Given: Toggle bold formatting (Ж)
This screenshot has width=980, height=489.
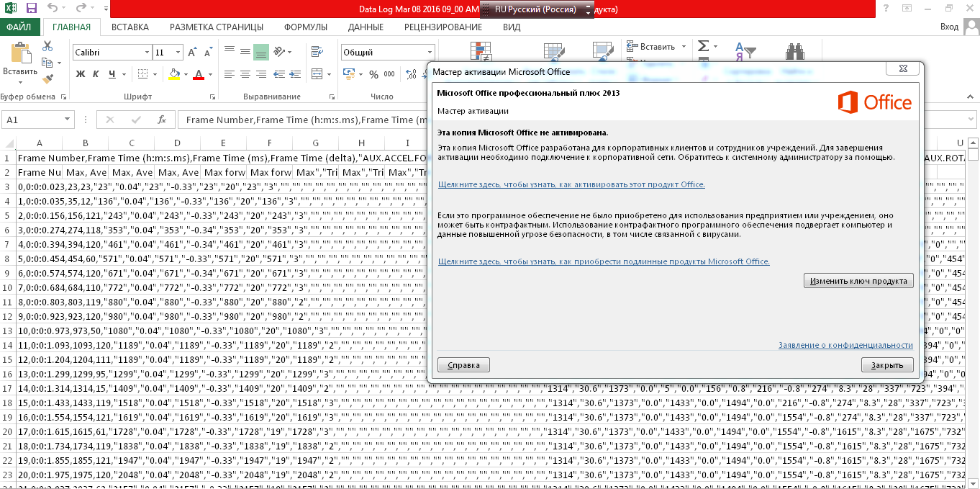Looking at the screenshot, I should coord(81,74).
